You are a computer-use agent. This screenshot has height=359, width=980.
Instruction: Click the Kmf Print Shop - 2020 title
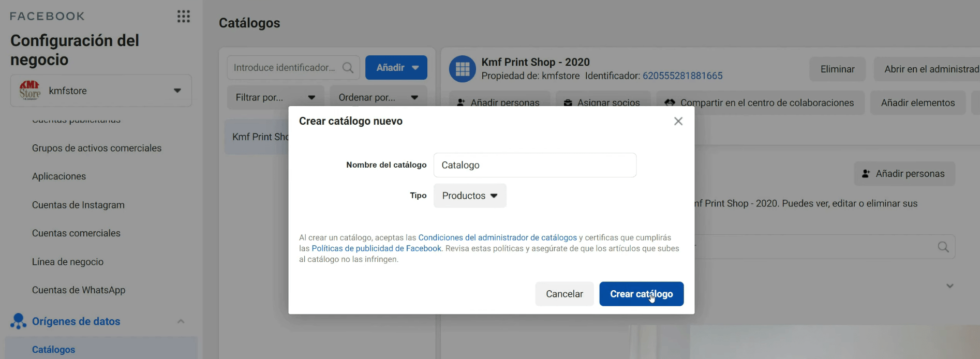point(536,62)
